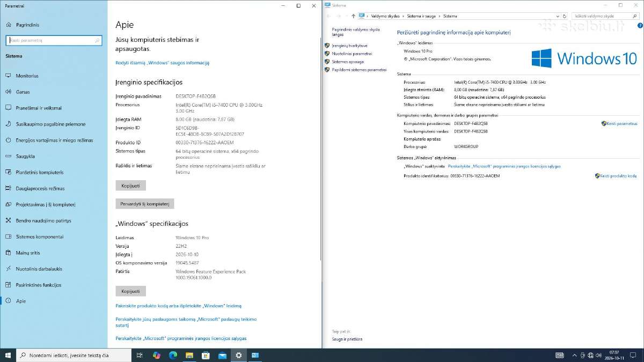Open Energijos vartojimas ir miego režimas
Viewport: 644px width, 362px height.
[x=54, y=140]
